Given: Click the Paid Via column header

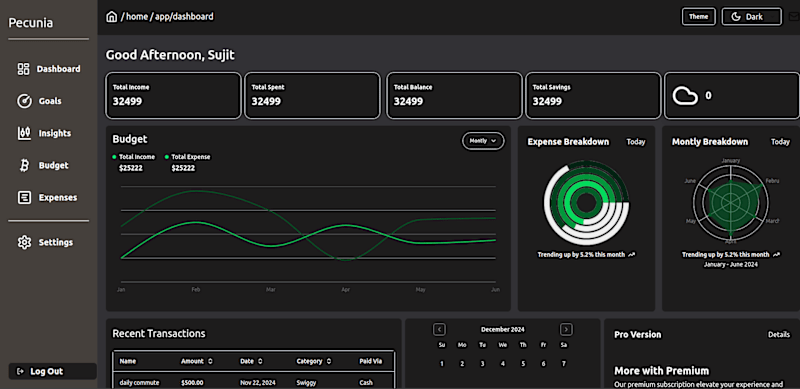Looking at the screenshot, I should 370,361.
